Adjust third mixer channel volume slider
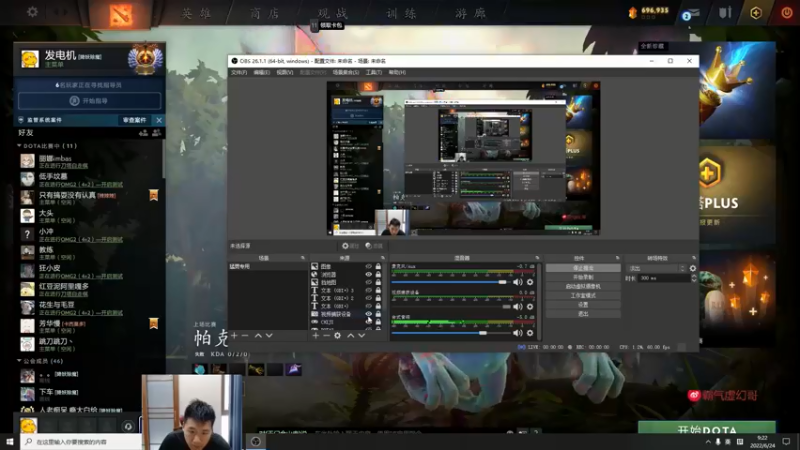800x450 pixels. coord(451,333)
